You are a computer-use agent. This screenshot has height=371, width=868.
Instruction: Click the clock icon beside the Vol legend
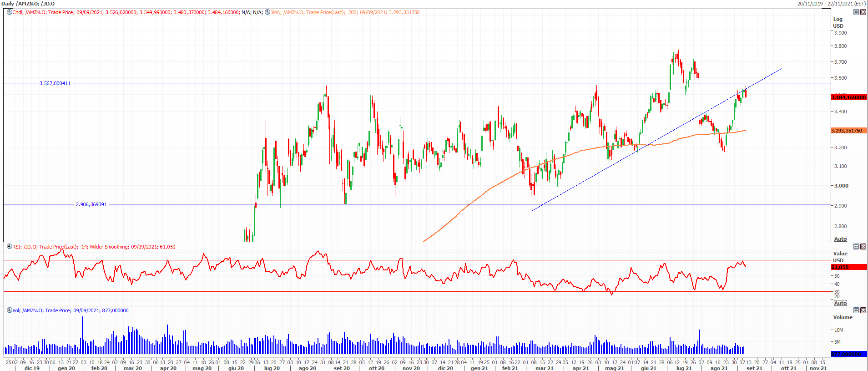[x=9, y=310]
